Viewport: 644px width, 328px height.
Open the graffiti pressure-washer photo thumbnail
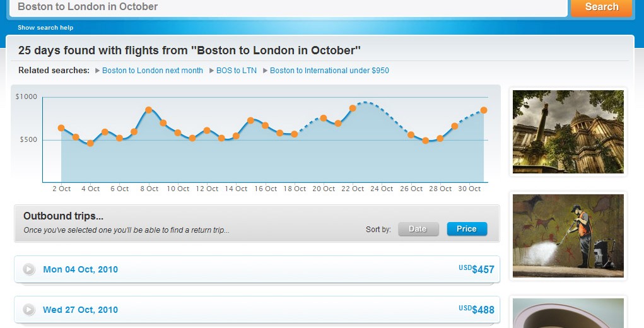tap(568, 235)
